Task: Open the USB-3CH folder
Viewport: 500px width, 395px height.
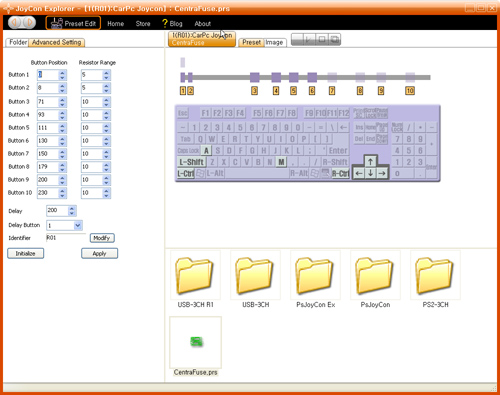Action: (x=255, y=279)
